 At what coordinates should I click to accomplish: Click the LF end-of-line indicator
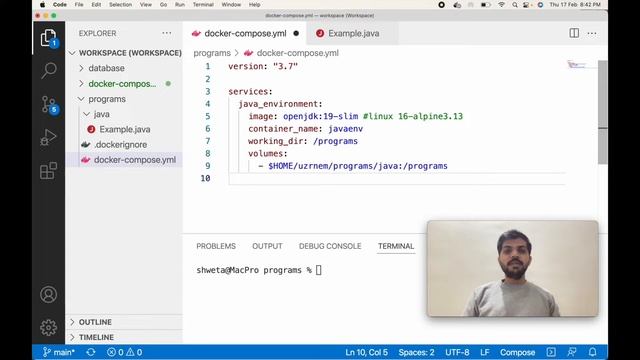pos(484,352)
